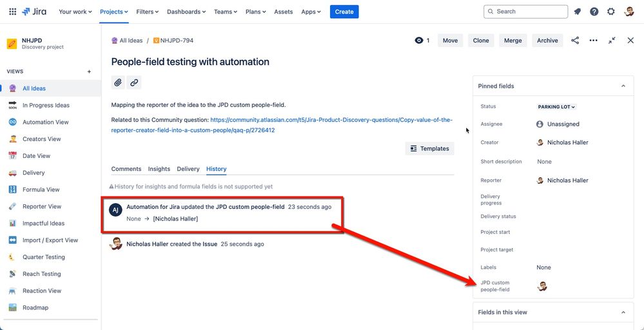The width and height of the screenshot is (644, 330).
Task: Click the Reach Testing satellite icon
Action: [12, 274]
